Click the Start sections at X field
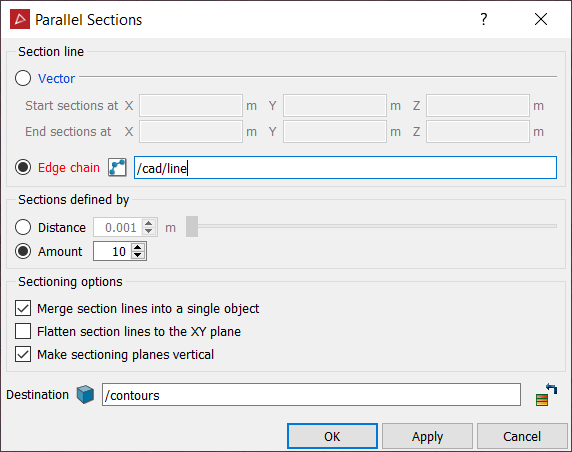Screen dimensions: 572x452 (x=191, y=105)
